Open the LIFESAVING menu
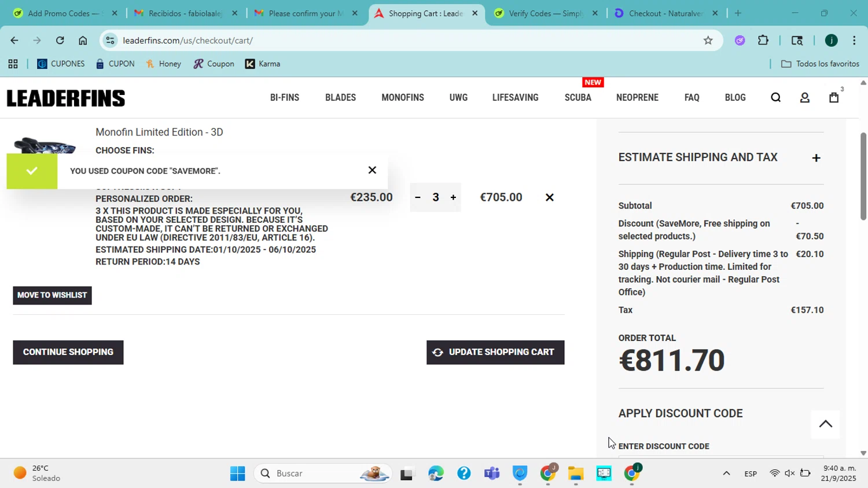 pos(516,98)
